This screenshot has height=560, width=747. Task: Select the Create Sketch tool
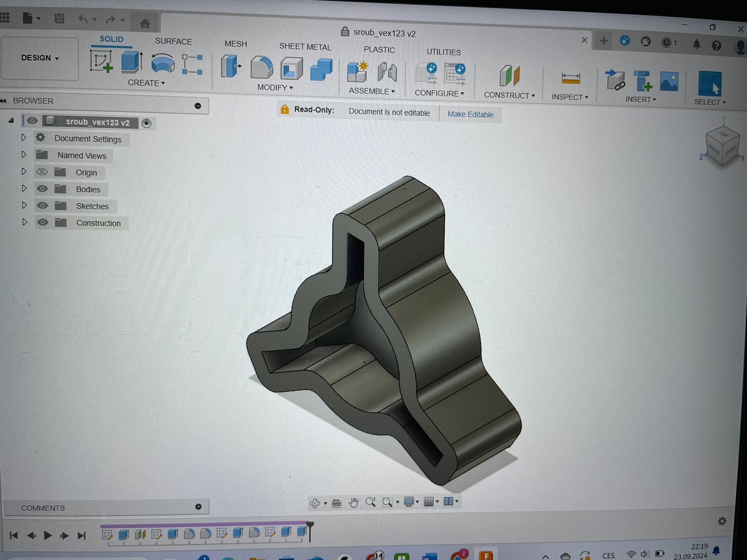(101, 61)
